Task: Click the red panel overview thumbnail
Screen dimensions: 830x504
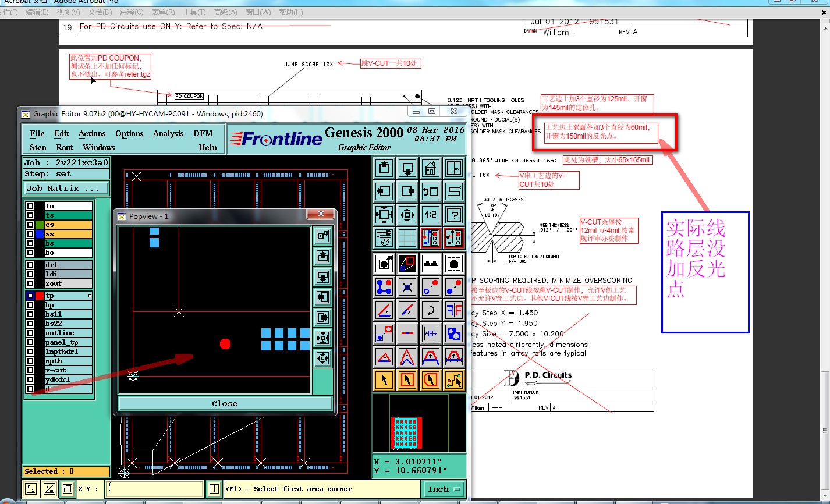Action: 407,432
